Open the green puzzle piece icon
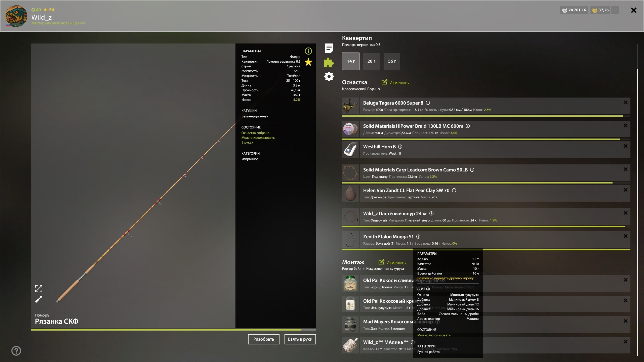644x362 pixels. pos(329,62)
